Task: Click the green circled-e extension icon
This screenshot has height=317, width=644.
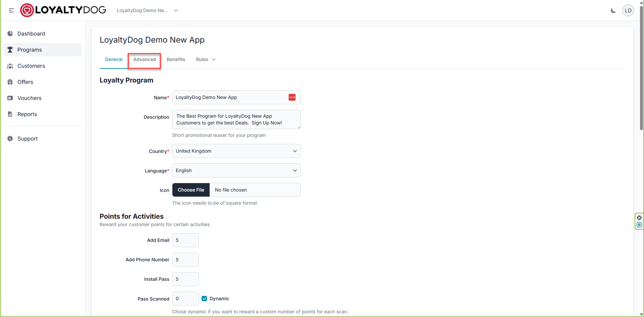Action: (x=639, y=225)
